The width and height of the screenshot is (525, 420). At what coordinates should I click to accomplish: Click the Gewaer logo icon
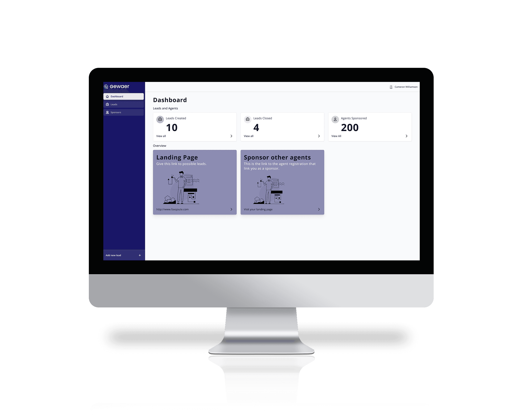[106, 86]
